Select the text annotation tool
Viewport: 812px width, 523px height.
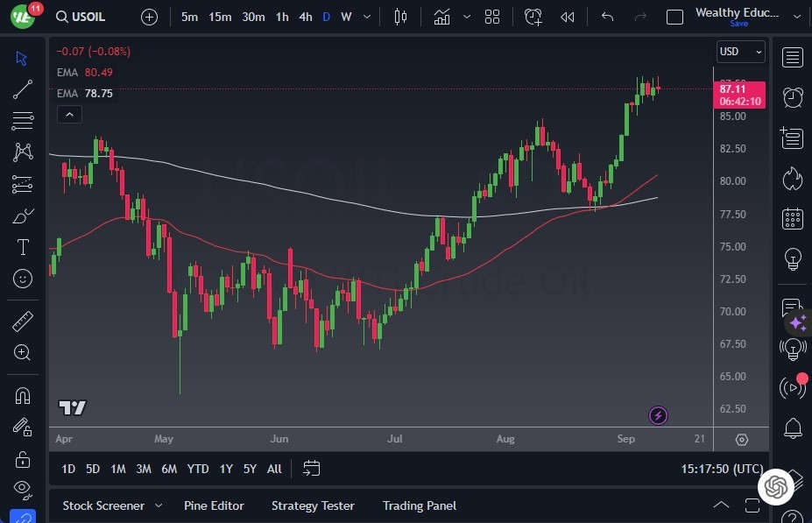[22, 247]
